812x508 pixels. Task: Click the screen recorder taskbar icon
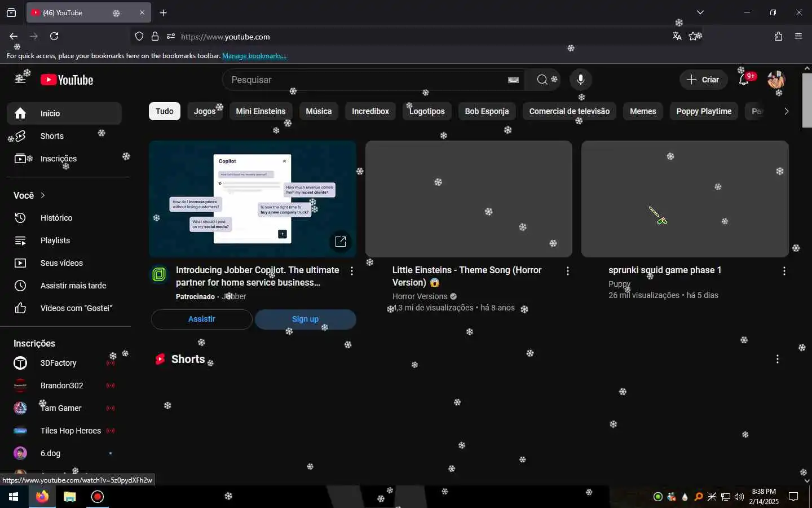[98, 497]
